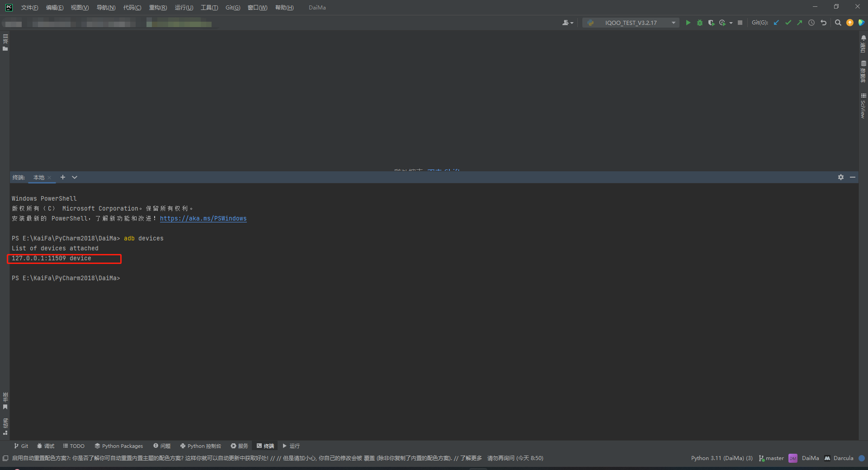Screen dimensions: 868x470
Task: Open the terminal tabs chevron menu
Action: point(74,177)
